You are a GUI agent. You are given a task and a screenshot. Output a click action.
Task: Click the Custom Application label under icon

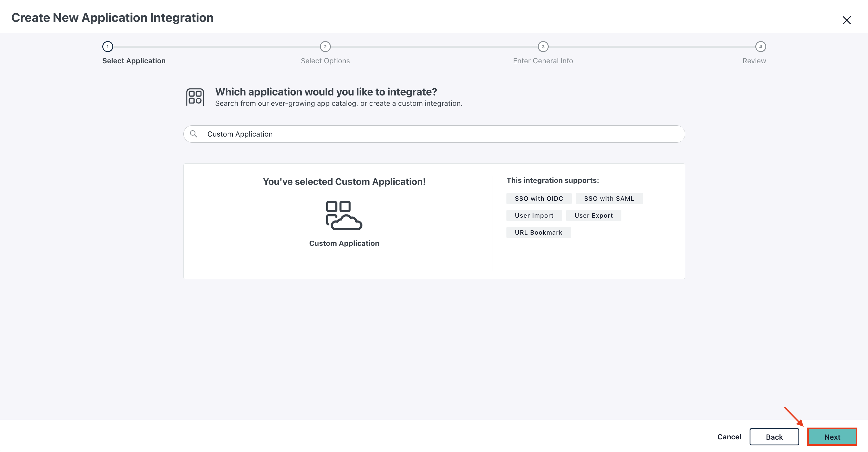tap(344, 243)
